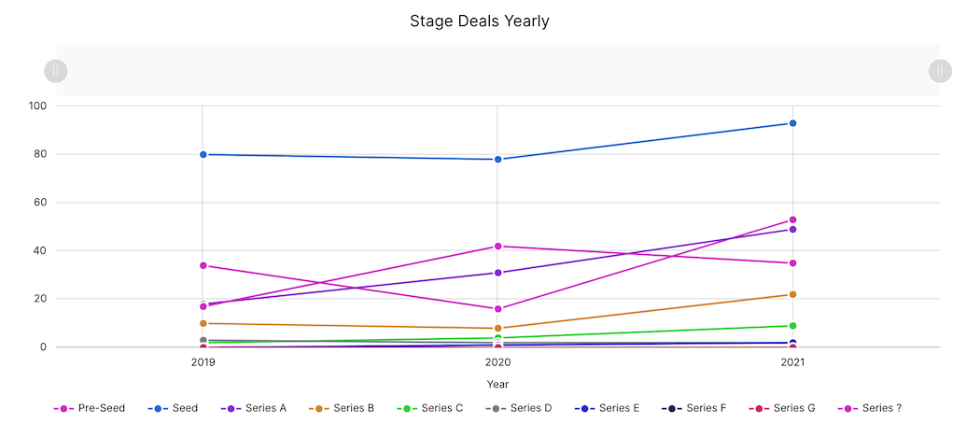Click the dark Series F legend marker
Screen dimensions: 980x438
(x=671, y=408)
